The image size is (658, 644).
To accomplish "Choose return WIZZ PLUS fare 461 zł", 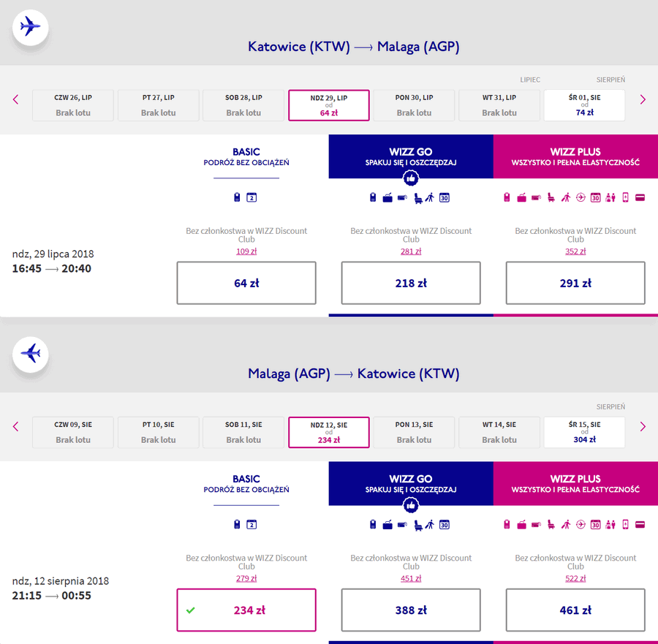I will [575, 610].
